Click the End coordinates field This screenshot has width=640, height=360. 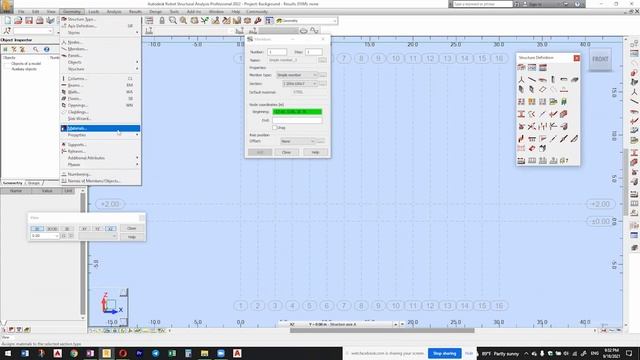tap(297, 120)
